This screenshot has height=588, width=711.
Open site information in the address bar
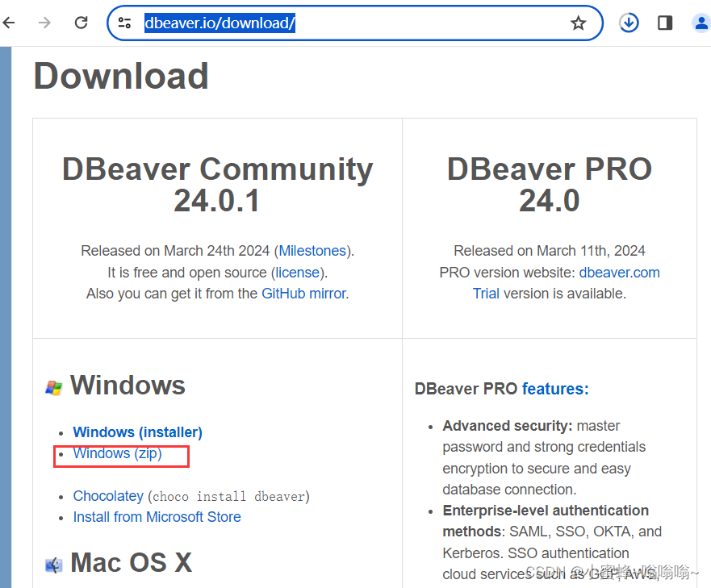point(125,23)
